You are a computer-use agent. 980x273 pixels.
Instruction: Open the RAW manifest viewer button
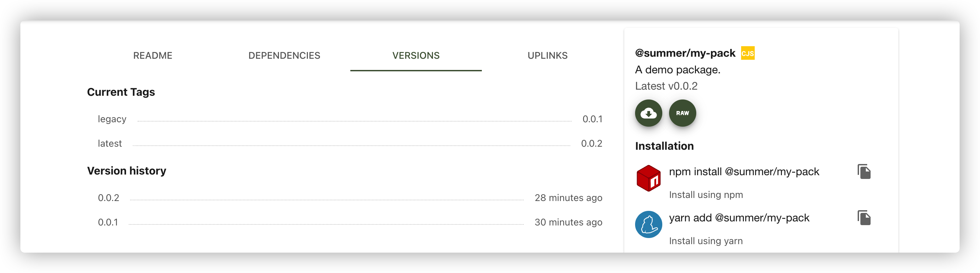tap(682, 113)
